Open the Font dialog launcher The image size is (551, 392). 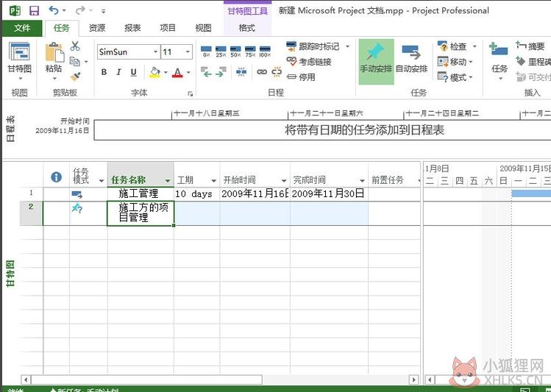[x=190, y=93]
